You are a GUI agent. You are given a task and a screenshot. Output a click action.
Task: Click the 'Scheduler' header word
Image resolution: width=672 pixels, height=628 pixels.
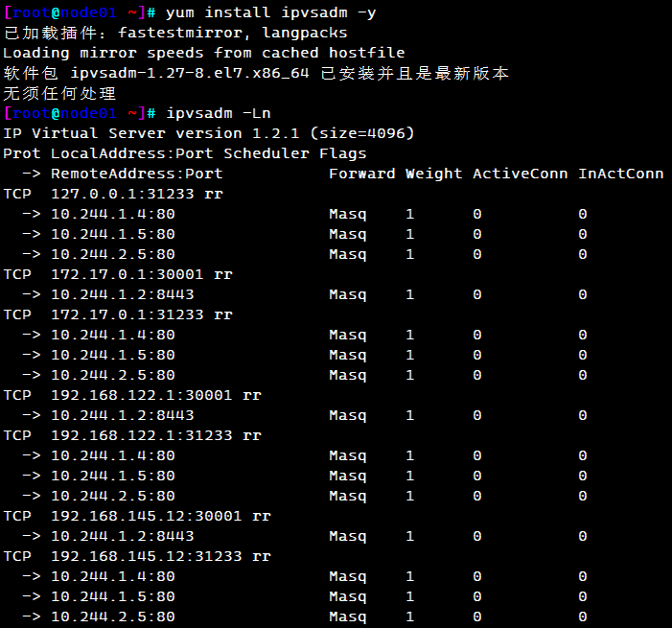(x=266, y=153)
